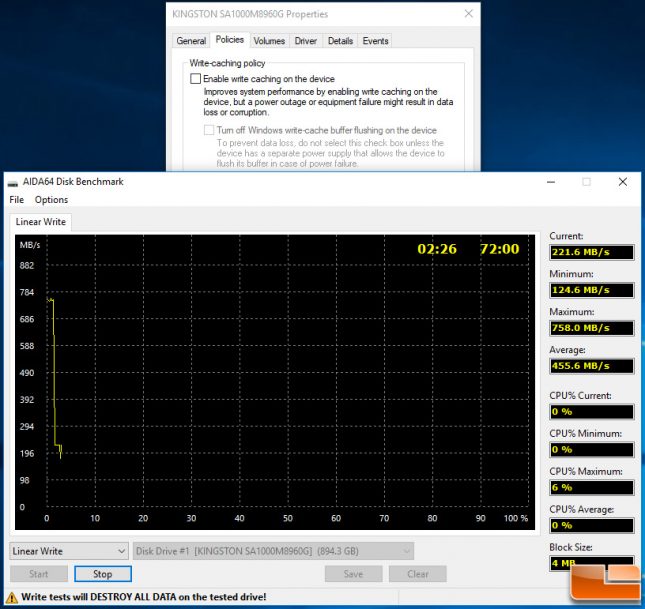Close the KINGSTON SA1000M8960G Properties window
Screen dimensions: 645x609
[x=469, y=14]
